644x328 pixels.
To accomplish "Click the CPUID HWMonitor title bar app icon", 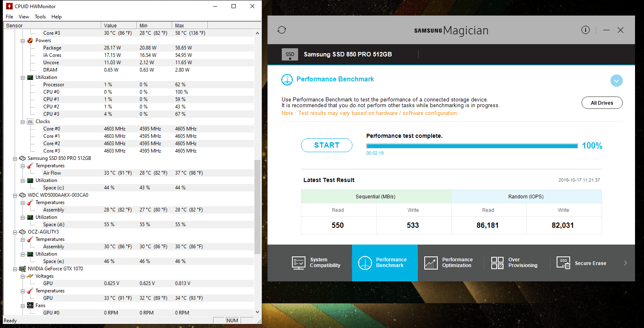I will click(x=9, y=6).
